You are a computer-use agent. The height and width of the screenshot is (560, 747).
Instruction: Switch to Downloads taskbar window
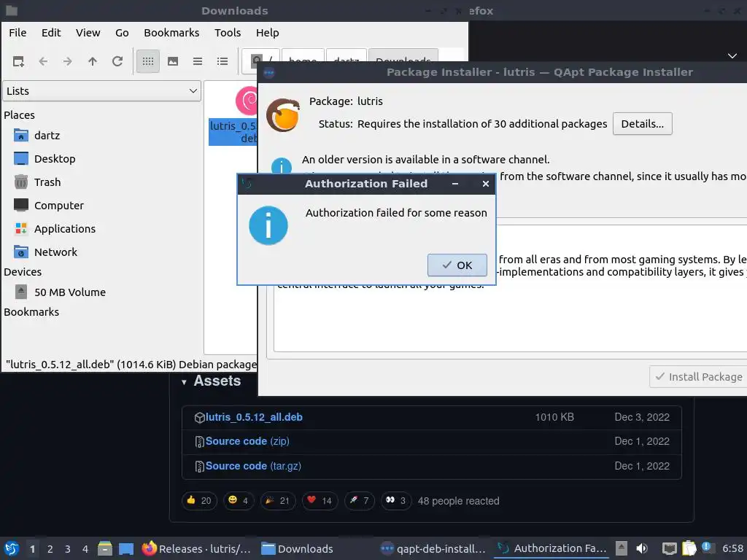298,549
